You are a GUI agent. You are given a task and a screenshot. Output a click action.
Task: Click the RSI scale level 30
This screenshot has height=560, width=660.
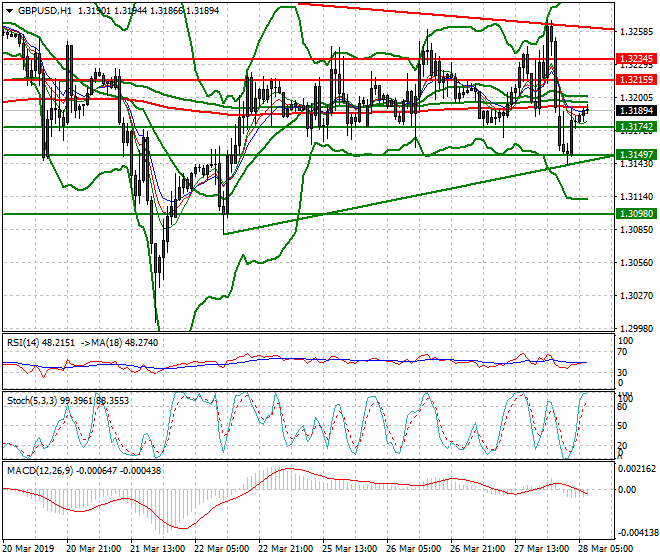click(622, 373)
